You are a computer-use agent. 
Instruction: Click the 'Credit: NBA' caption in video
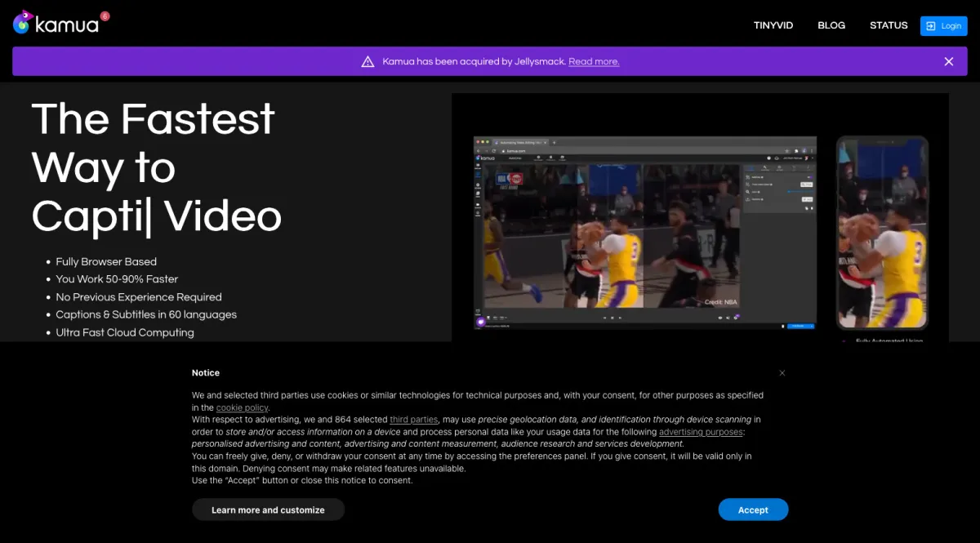[x=720, y=302]
